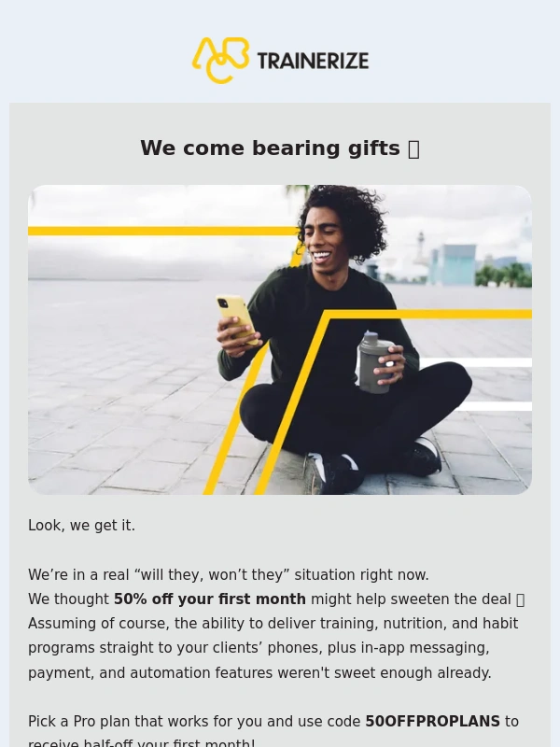Click the teal building in the photo background
This screenshot has width=560, height=747.
(x=453, y=264)
